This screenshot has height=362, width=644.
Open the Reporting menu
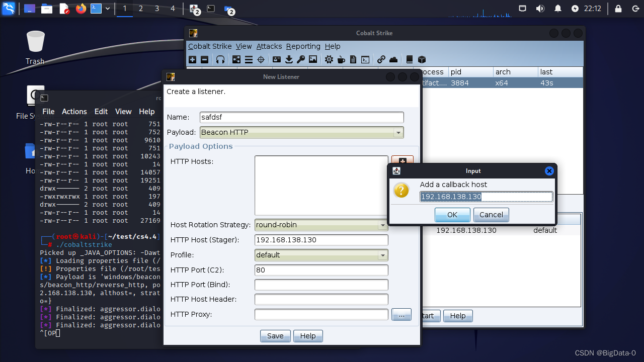(x=303, y=46)
